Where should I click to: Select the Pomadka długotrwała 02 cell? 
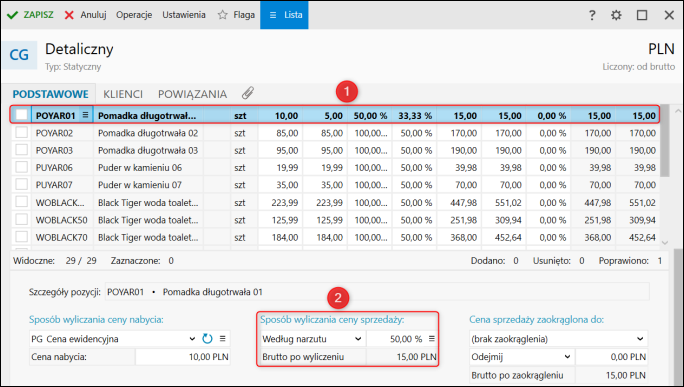point(148,133)
